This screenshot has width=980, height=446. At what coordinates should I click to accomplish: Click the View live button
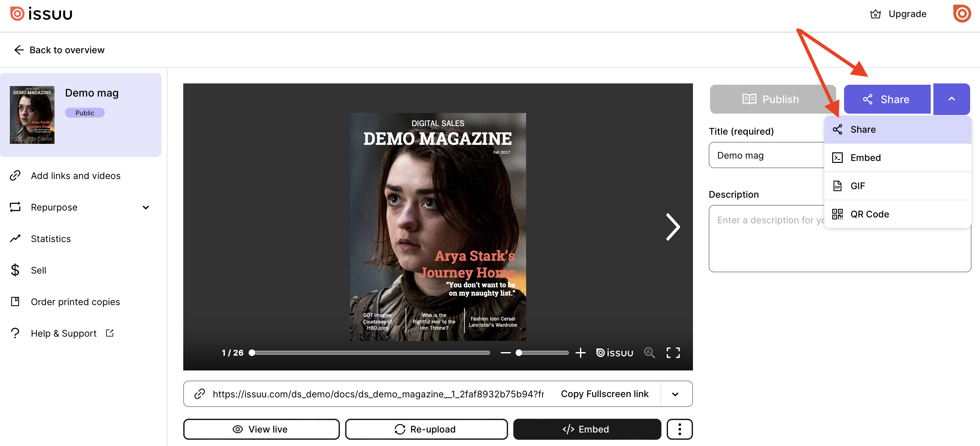[261, 429]
